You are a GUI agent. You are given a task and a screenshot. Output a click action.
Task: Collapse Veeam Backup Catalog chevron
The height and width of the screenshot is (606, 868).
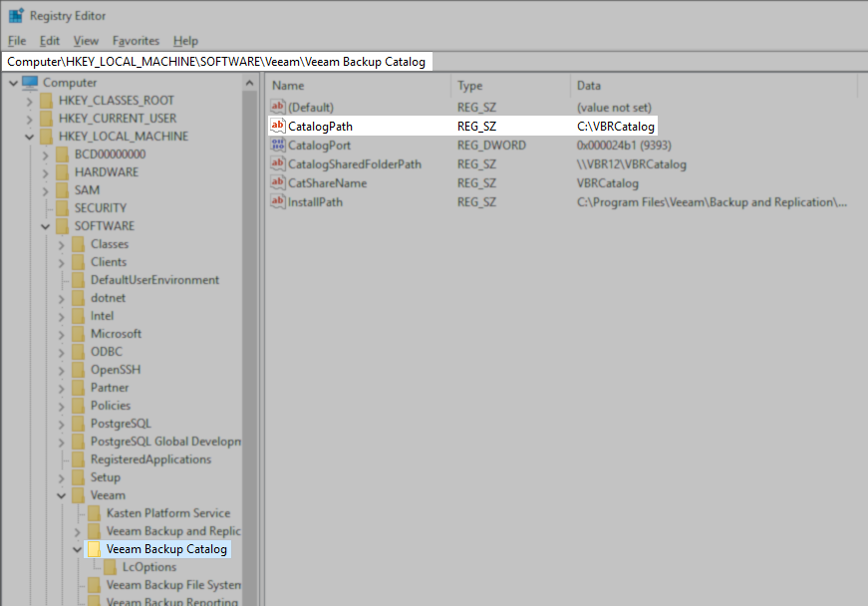tap(78, 549)
